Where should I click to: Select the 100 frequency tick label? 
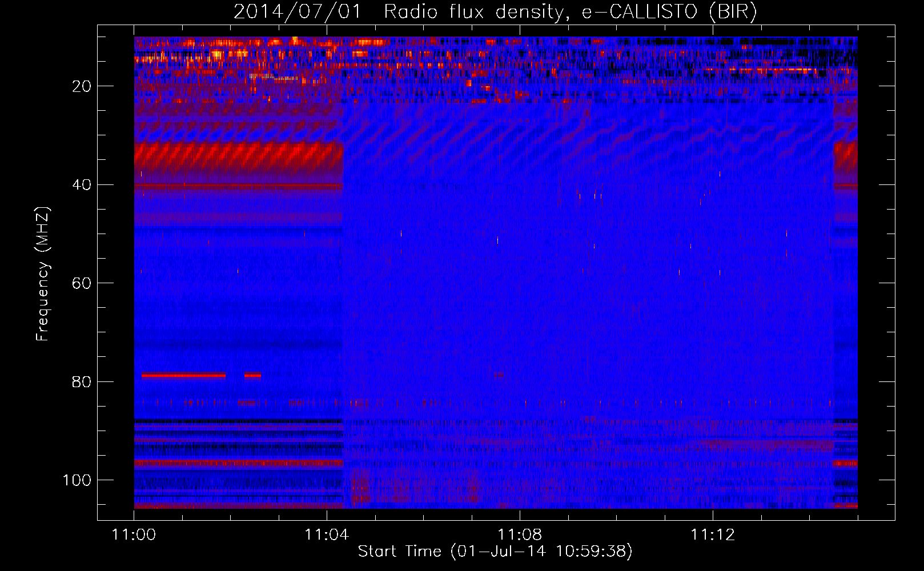point(77,480)
